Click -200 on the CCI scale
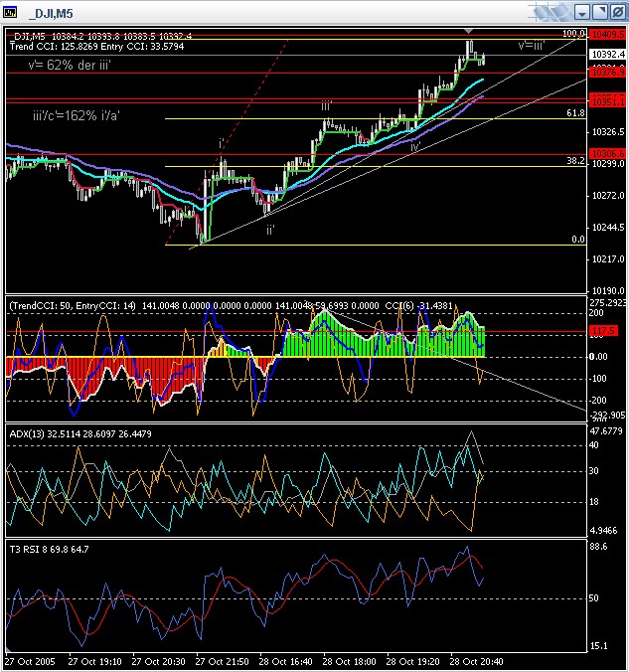Image resolution: width=629 pixels, height=672 pixels. coord(598,401)
